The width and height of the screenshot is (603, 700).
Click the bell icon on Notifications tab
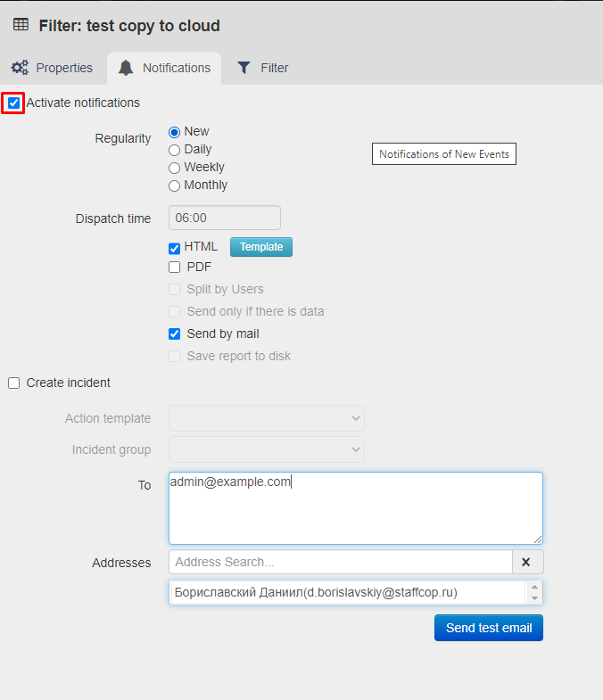(126, 68)
